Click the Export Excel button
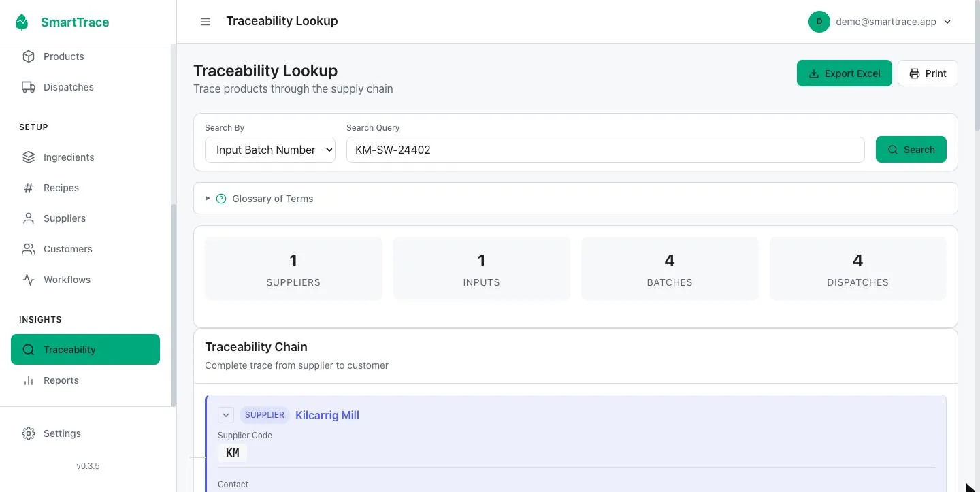This screenshot has width=980, height=492. click(x=845, y=73)
